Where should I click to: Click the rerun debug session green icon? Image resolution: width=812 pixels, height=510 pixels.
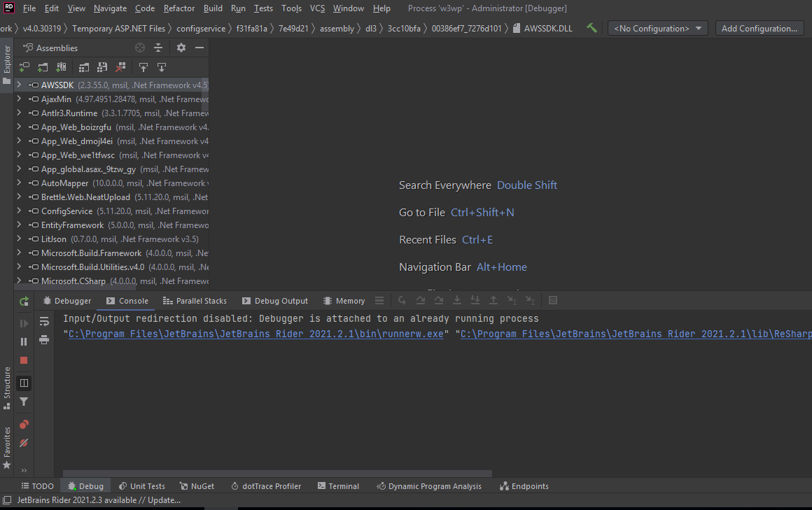(x=24, y=302)
